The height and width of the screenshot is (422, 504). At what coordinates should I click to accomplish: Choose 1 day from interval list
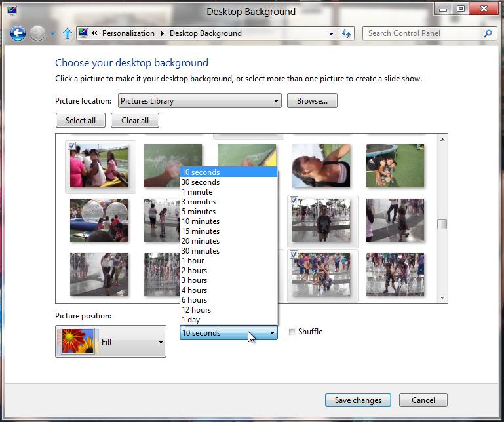[191, 320]
